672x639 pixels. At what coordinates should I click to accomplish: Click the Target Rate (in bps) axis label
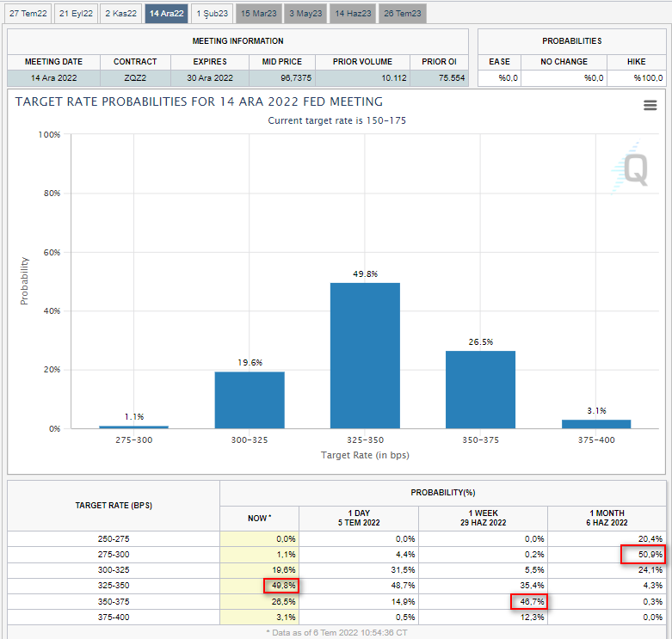point(365,455)
